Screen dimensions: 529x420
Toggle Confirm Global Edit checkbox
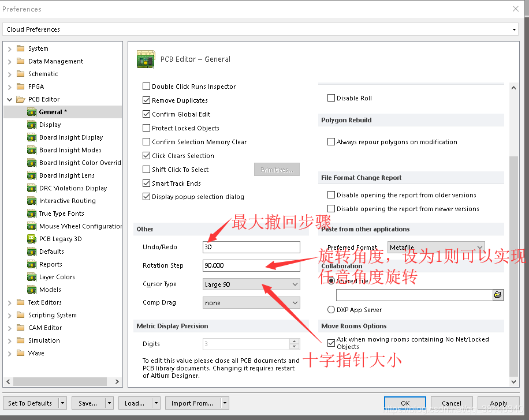point(147,114)
